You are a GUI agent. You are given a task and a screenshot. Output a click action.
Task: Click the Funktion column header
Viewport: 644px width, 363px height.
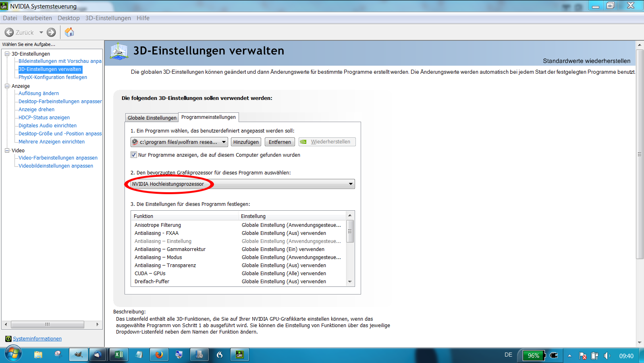(185, 216)
